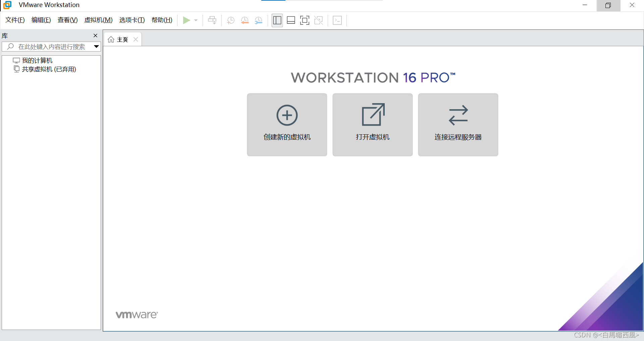The width and height of the screenshot is (644, 341).
Task: Close the 主页 tab
Action: (x=136, y=40)
